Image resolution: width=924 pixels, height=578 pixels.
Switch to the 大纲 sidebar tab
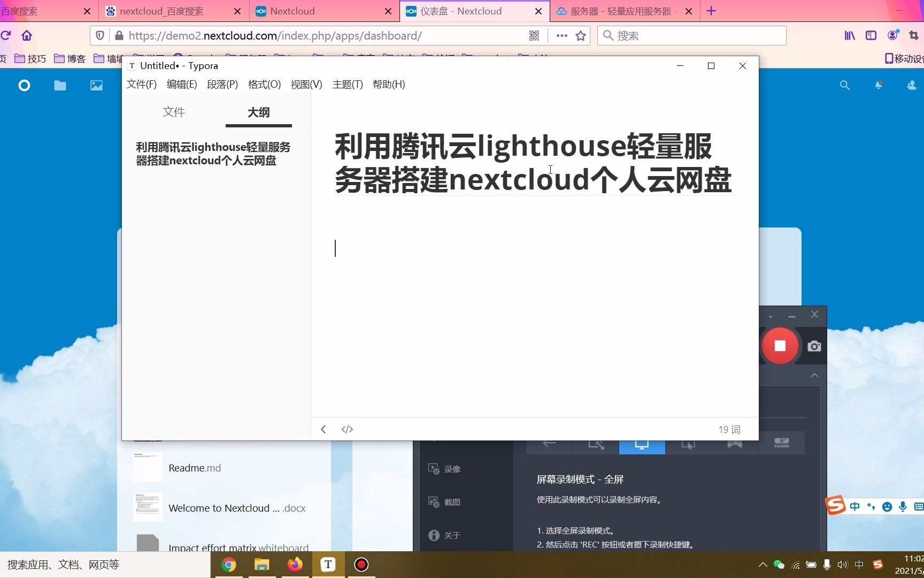point(259,112)
